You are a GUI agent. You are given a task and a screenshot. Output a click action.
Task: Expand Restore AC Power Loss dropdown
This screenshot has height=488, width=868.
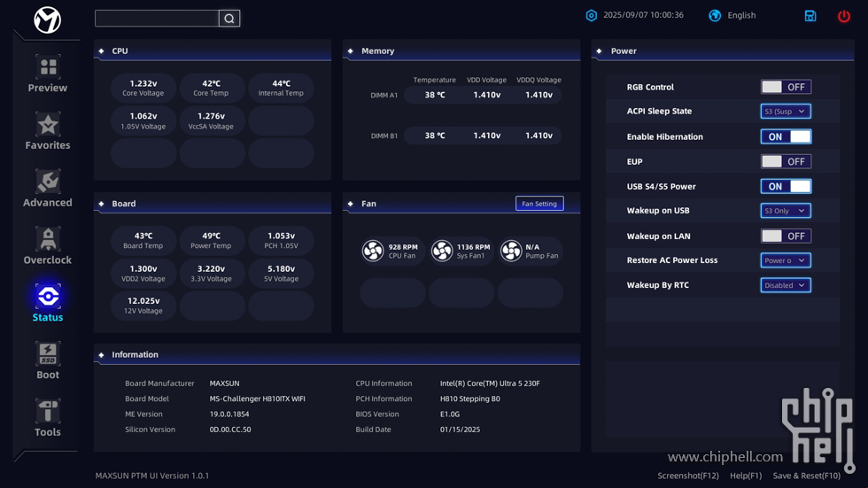point(787,260)
